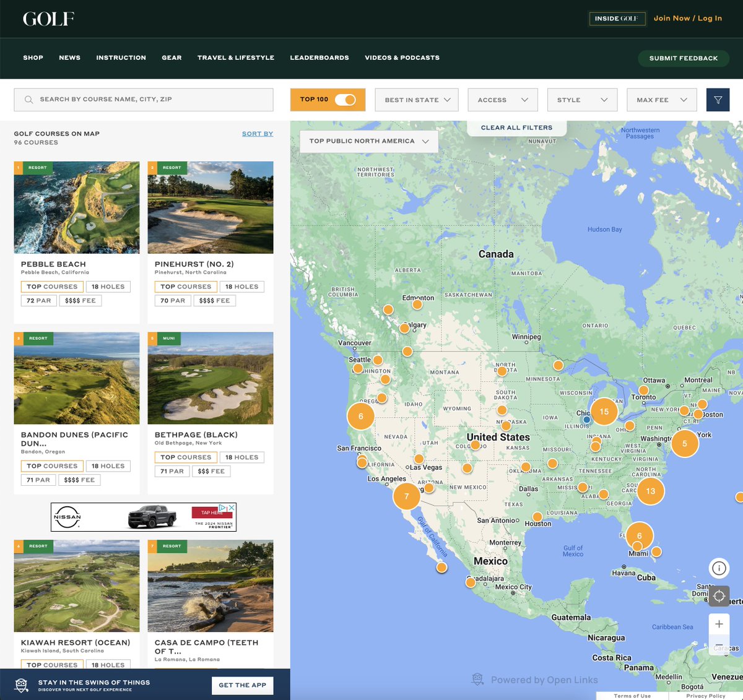Click the blue marker near Chicago
743x700 pixels.
click(586, 420)
